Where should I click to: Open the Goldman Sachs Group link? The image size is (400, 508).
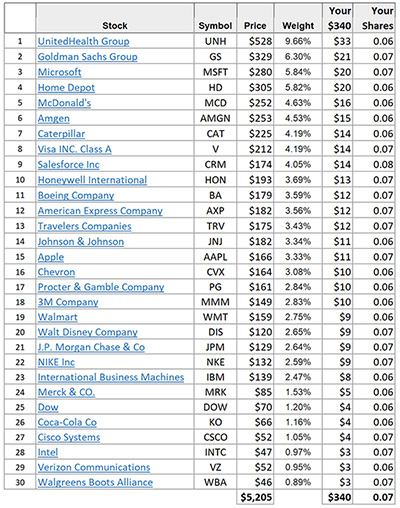pos(87,57)
